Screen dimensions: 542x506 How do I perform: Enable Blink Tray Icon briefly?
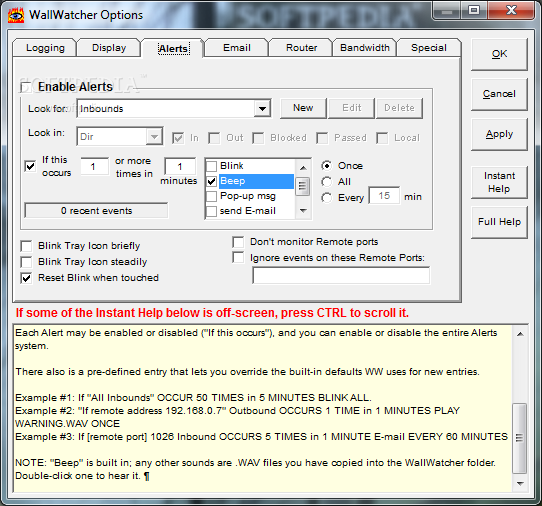(x=26, y=246)
